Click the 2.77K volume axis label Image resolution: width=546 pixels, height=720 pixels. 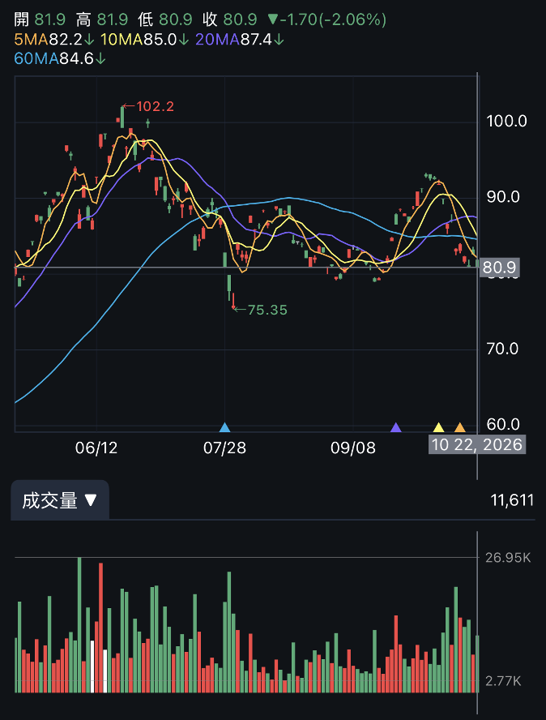tap(503, 681)
